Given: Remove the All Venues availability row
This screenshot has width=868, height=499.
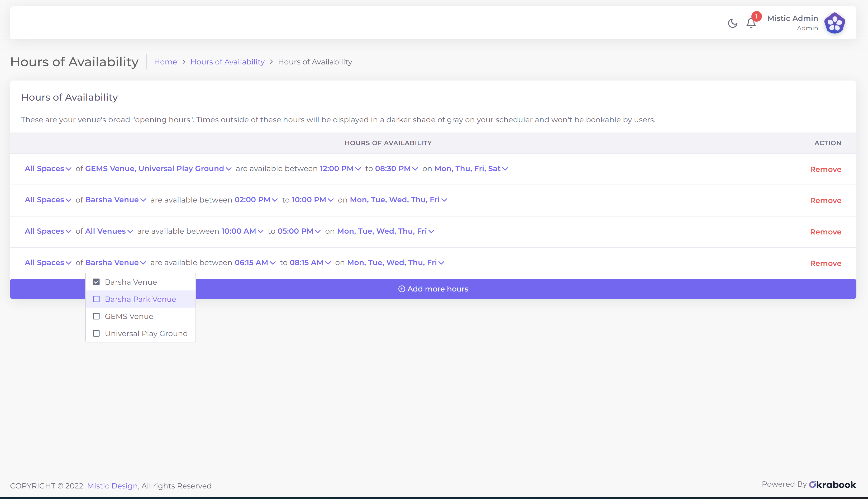Looking at the screenshot, I should coord(826,232).
